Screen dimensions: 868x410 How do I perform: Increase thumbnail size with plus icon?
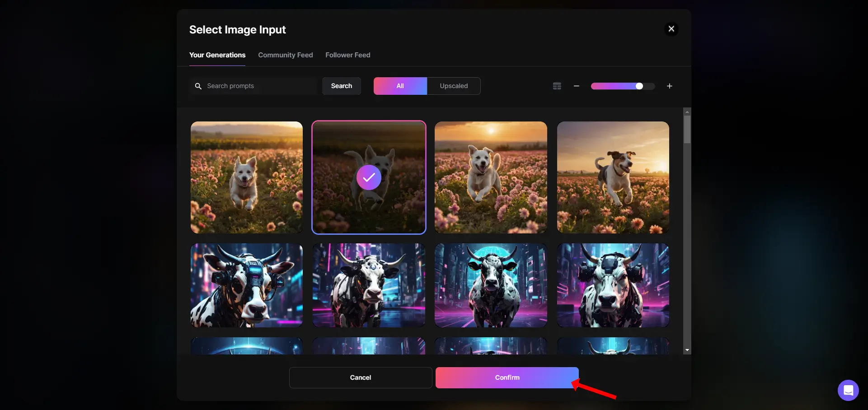pyautogui.click(x=669, y=86)
